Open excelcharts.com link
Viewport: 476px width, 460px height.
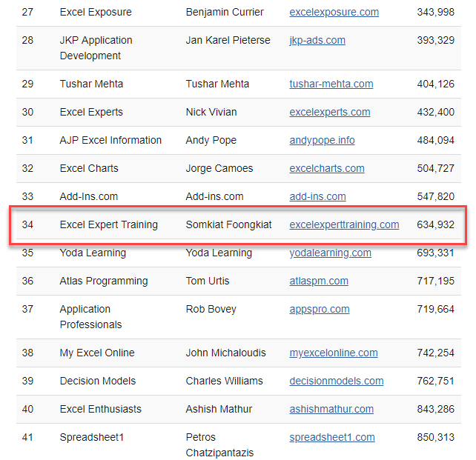tap(327, 168)
